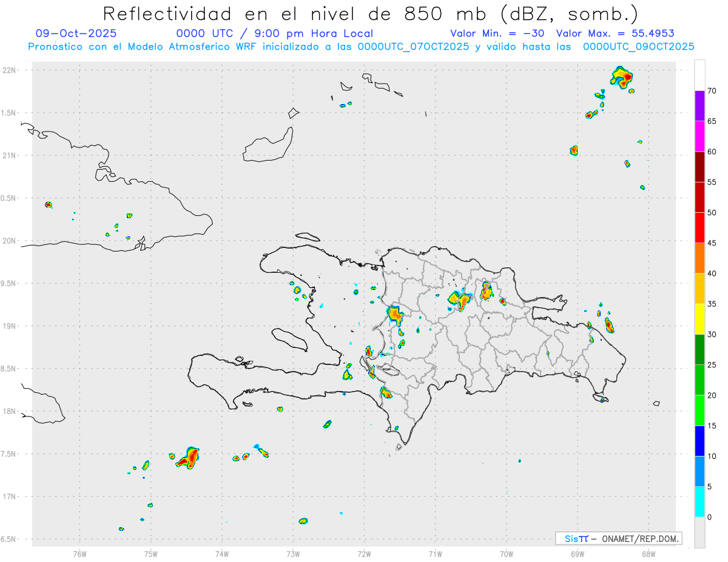Viewport: 728px width, 562px height.
Task: Click the longitude label "71W"
Action: 435,553
